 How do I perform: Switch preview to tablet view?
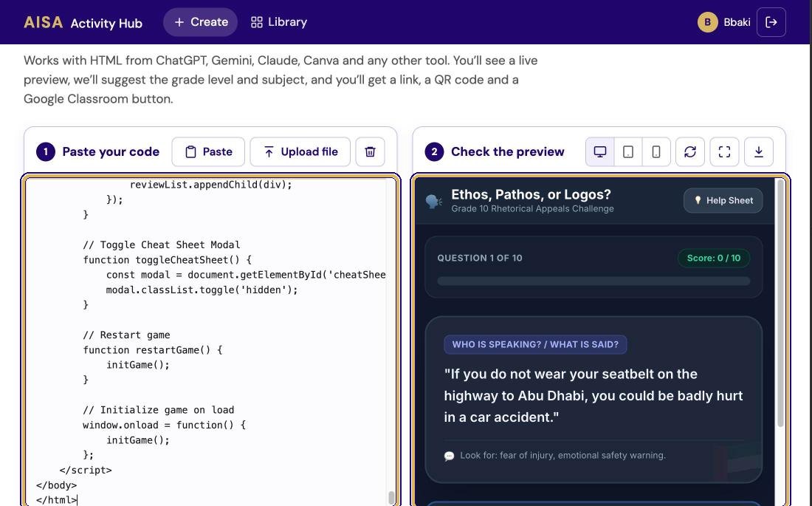628,152
